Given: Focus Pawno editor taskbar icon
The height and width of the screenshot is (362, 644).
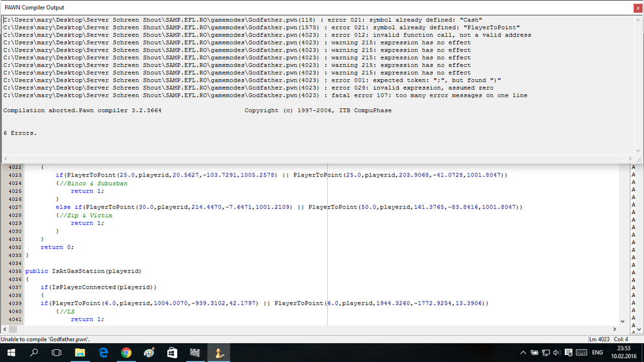Looking at the screenshot, I should click(218, 352).
